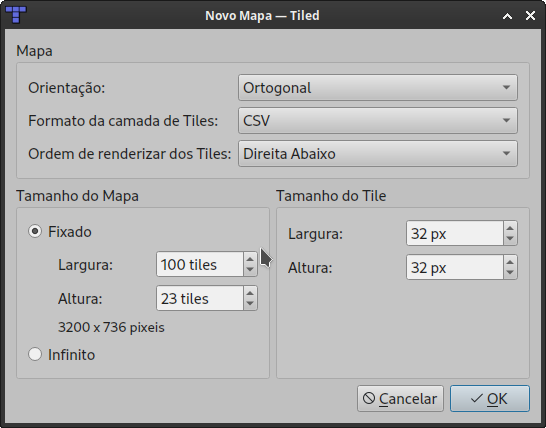Screen dimensions: 546x428
Task: Click the map Altura field showing 23 tiles
Action: [x=200, y=298]
